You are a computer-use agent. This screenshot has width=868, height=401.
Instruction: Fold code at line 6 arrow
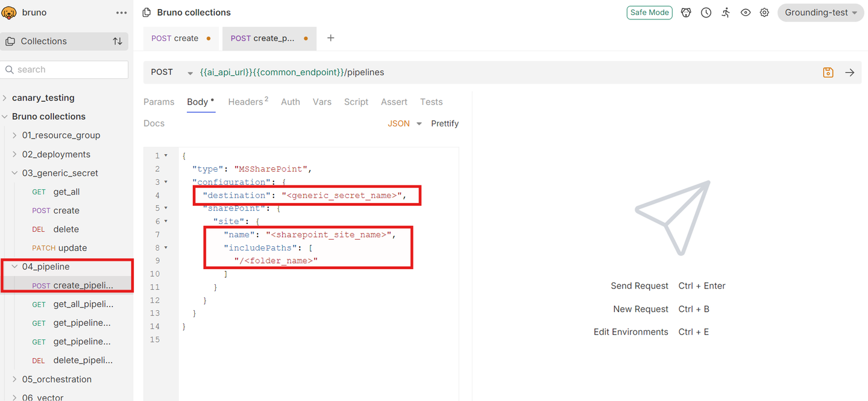[x=166, y=222]
